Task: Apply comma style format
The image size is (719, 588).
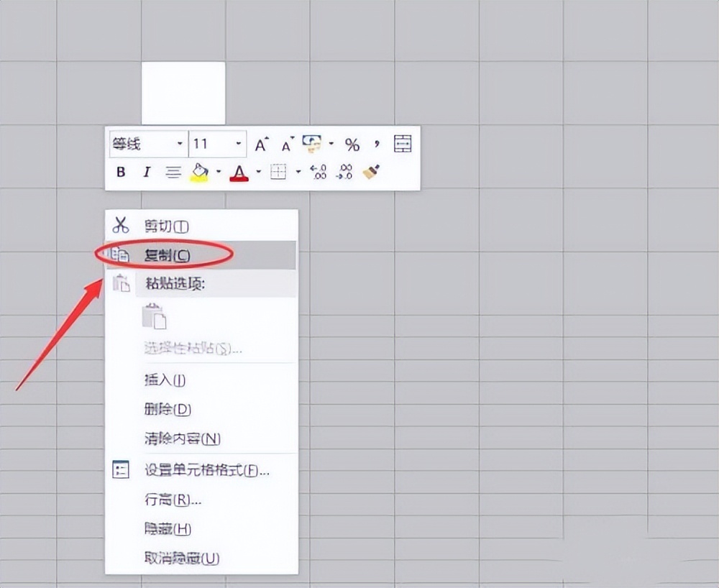Action: click(377, 144)
